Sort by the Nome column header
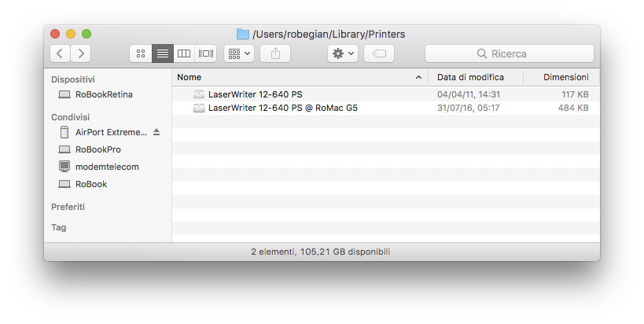This screenshot has width=644, height=324. pyautogui.click(x=300, y=77)
